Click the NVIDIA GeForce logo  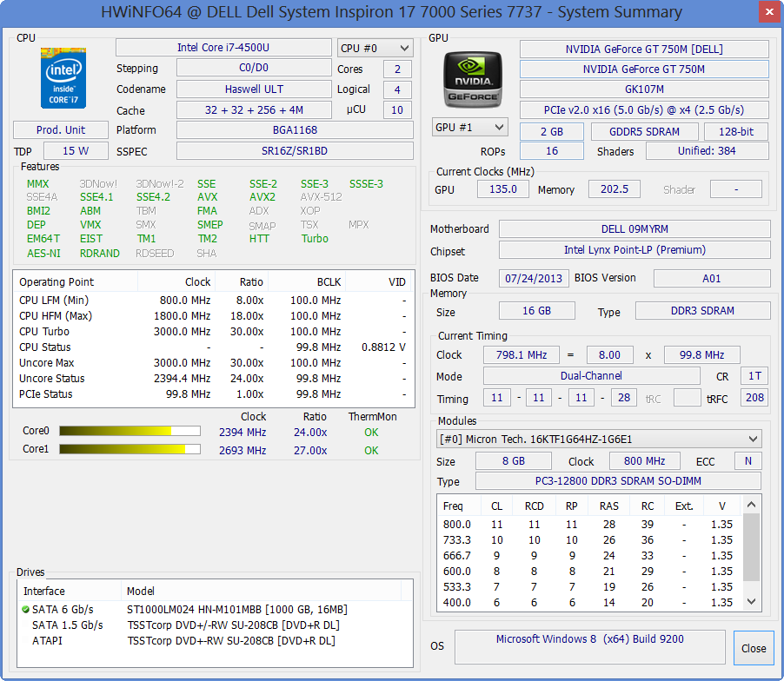pos(472,80)
